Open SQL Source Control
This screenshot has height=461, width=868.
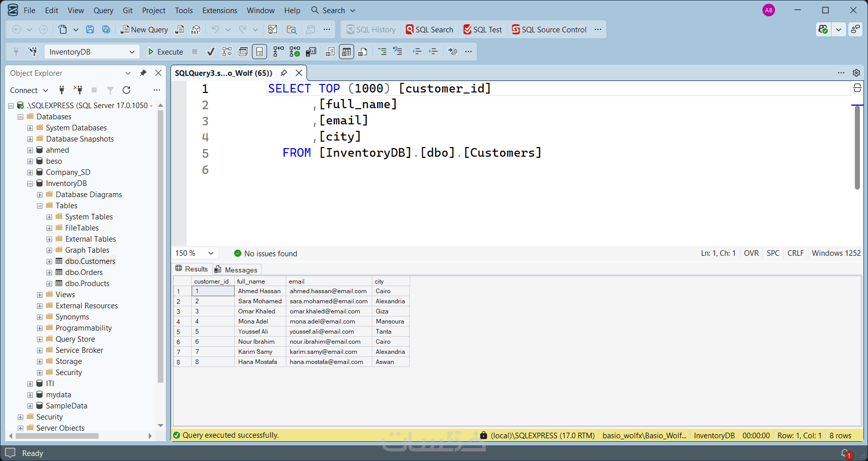[x=549, y=29]
